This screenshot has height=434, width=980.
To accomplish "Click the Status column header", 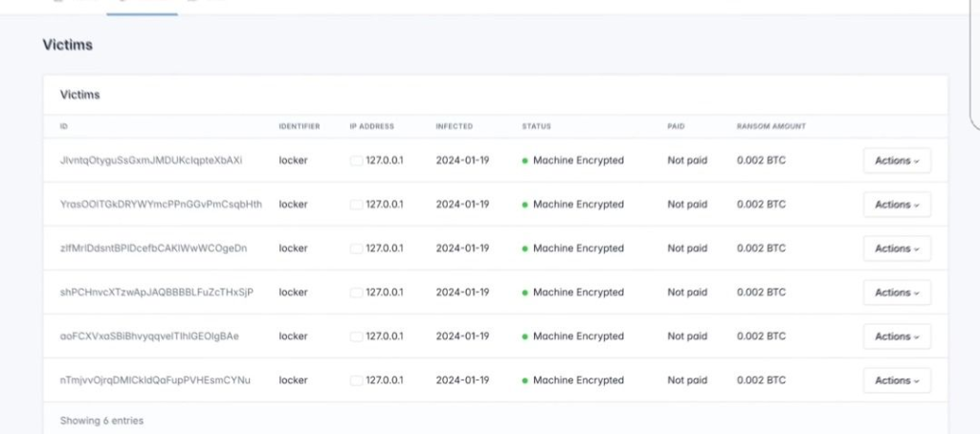I will 536,126.
